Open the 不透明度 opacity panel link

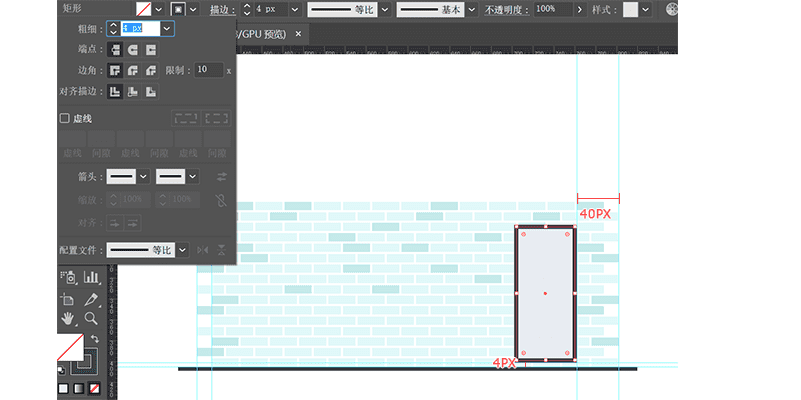507,10
